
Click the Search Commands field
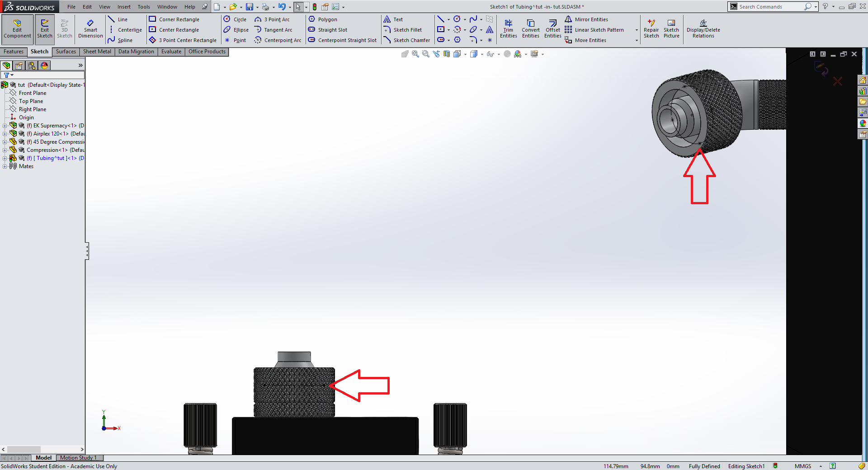coord(770,7)
